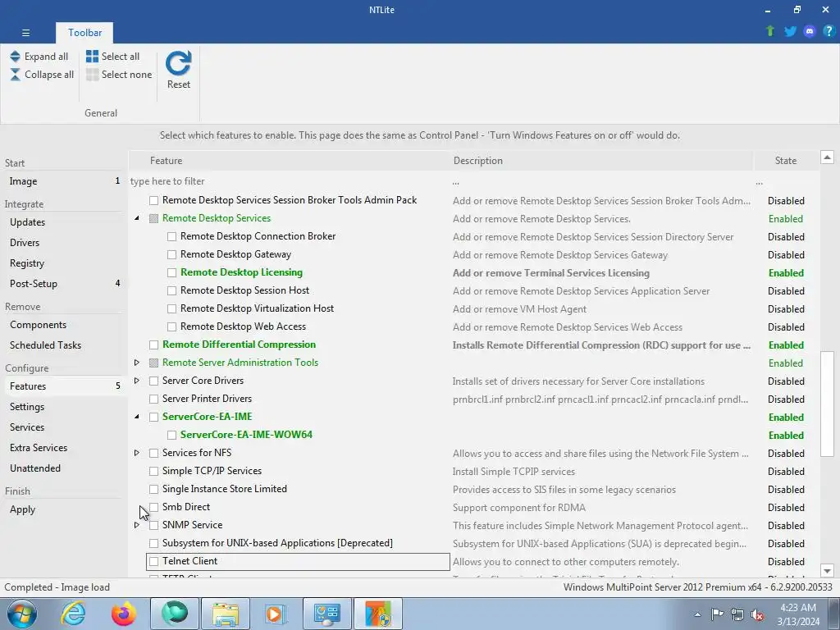Open the hamburger main menu
Screen dimensions: 840x630
(x=25, y=33)
